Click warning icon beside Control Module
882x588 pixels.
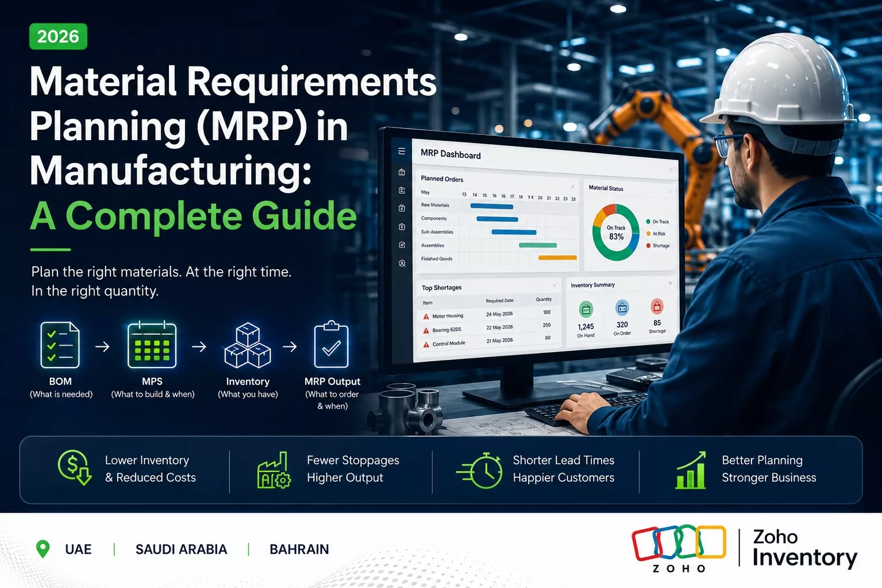[426, 345]
